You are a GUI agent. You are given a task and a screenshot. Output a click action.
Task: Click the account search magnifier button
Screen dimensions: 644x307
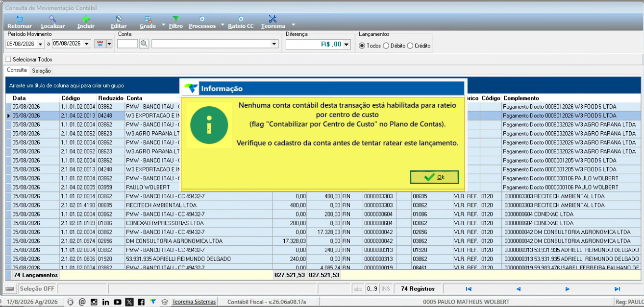(x=144, y=44)
